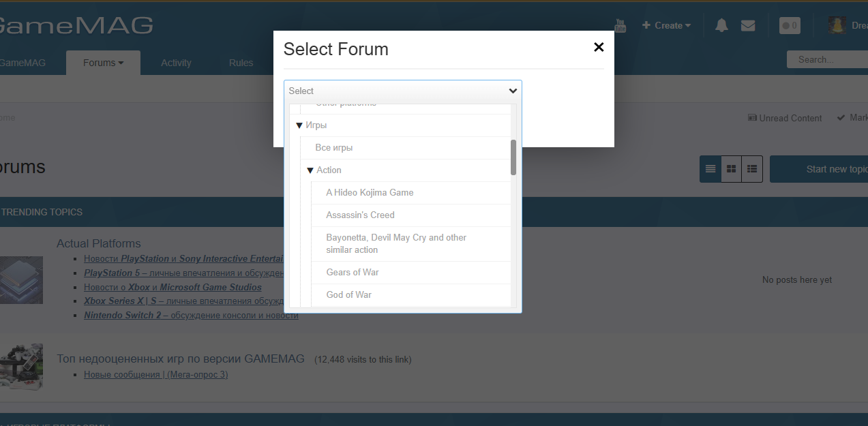Open Новости о Xbox и Microsoft Game Studios link
This screenshot has height=426, width=868.
[173, 287]
